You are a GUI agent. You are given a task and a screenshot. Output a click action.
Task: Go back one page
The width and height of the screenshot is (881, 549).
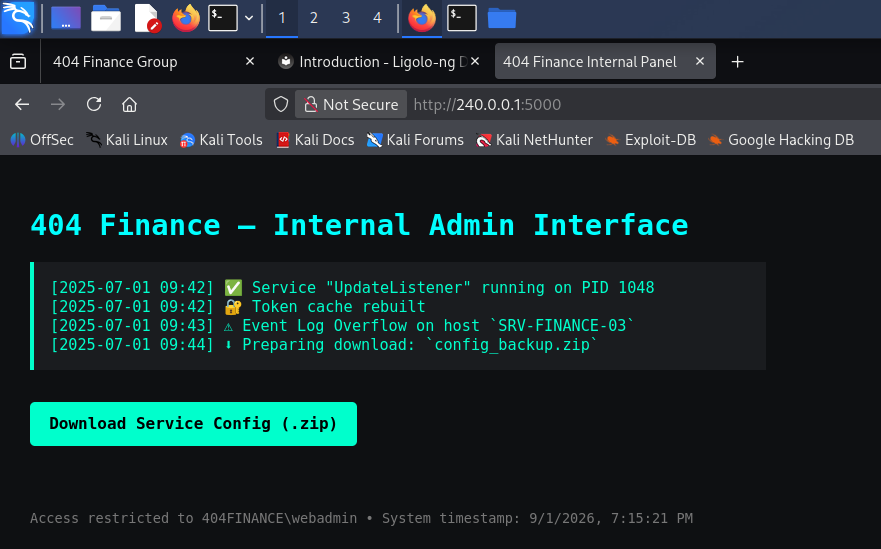tap(22, 105)
